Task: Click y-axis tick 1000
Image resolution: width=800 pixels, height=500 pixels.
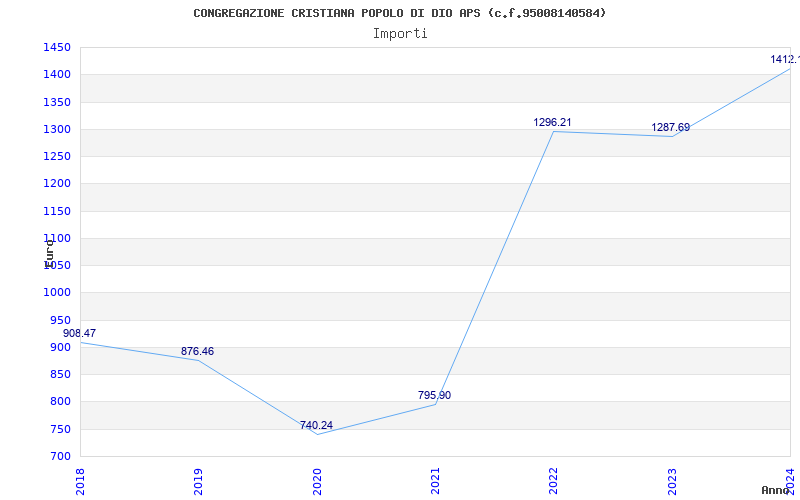Action: point(57,293)
